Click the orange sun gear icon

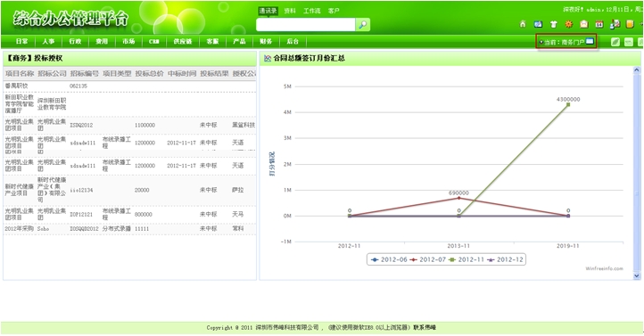coord(568,24)
